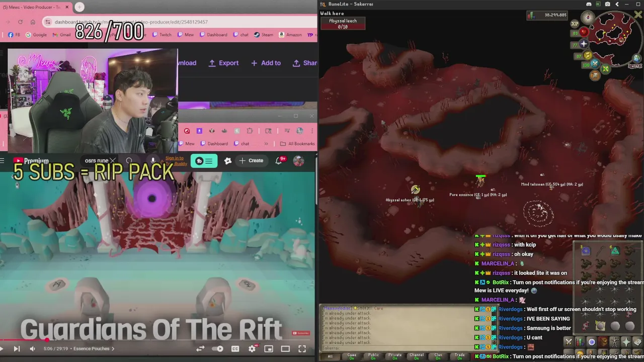Viewport: 644px width, 362px height.
Task: Toggle run using the yellow energy orb
Action: 588,56
